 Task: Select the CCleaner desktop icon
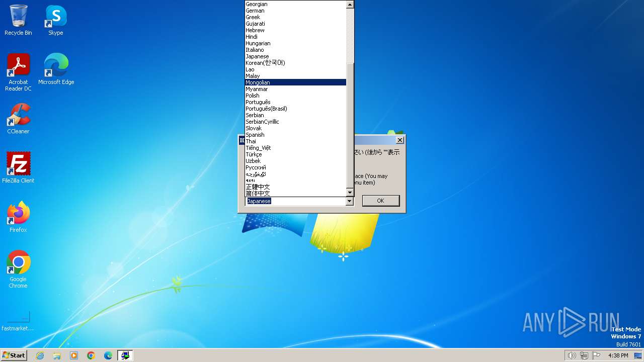[x=18, y=119]
